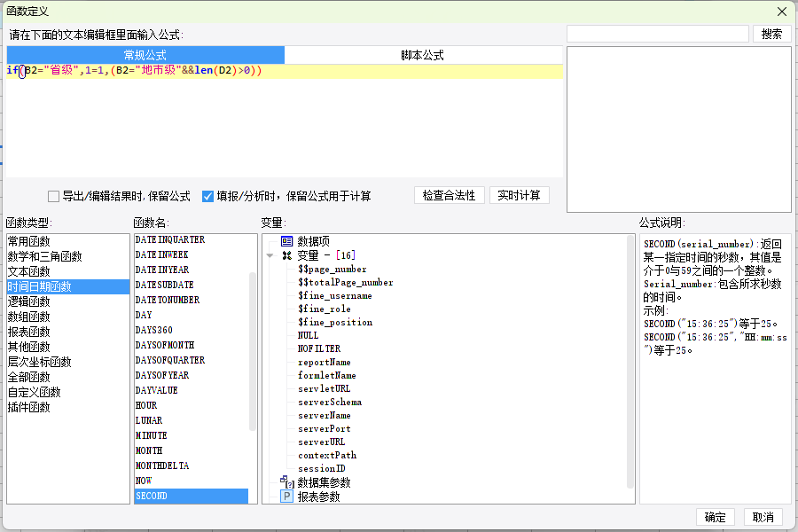This screenshot has height=532, width=798.
Task: Close the 函数定义 dialog
Action: tap(782, 12)
